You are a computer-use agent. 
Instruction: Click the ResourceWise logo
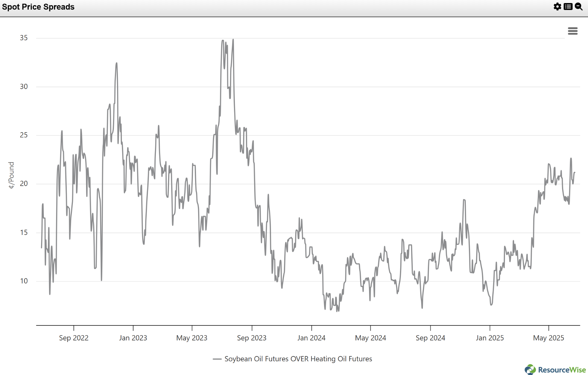coord(555,369)
